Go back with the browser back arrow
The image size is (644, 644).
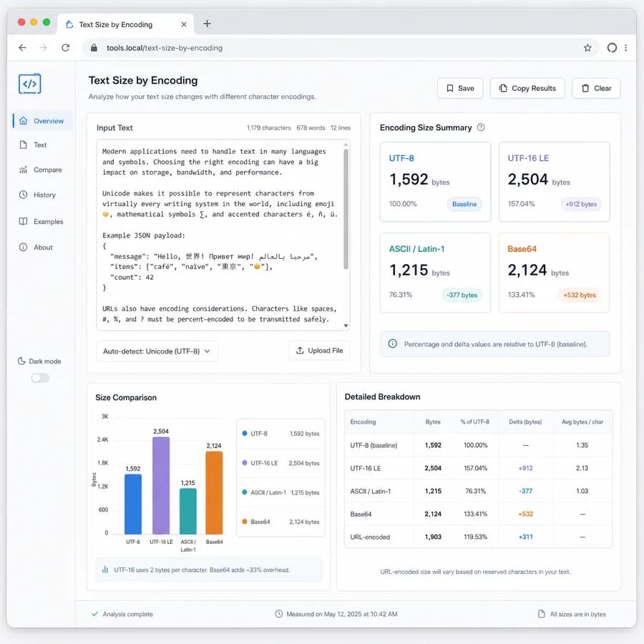pyautogui.click(x=23, y=48)
